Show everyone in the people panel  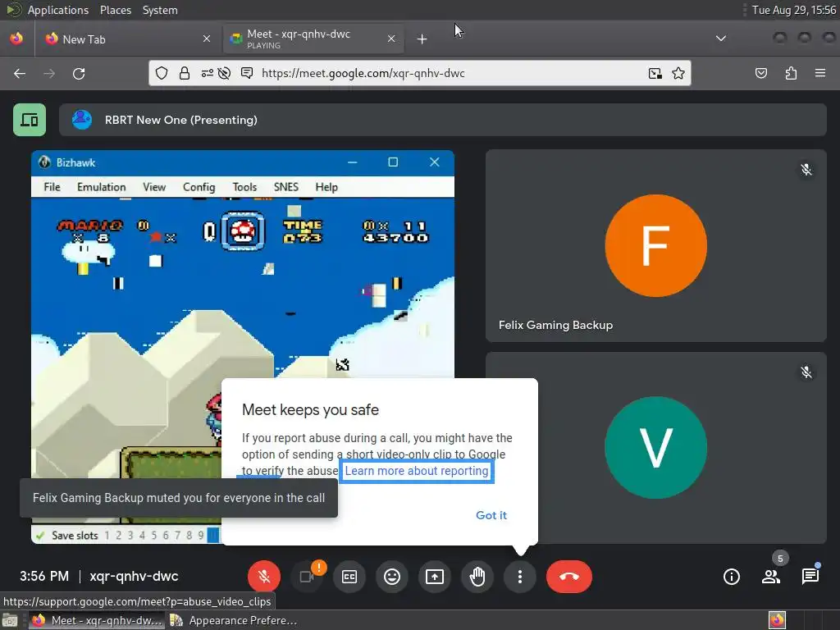[x=771, y=577]
